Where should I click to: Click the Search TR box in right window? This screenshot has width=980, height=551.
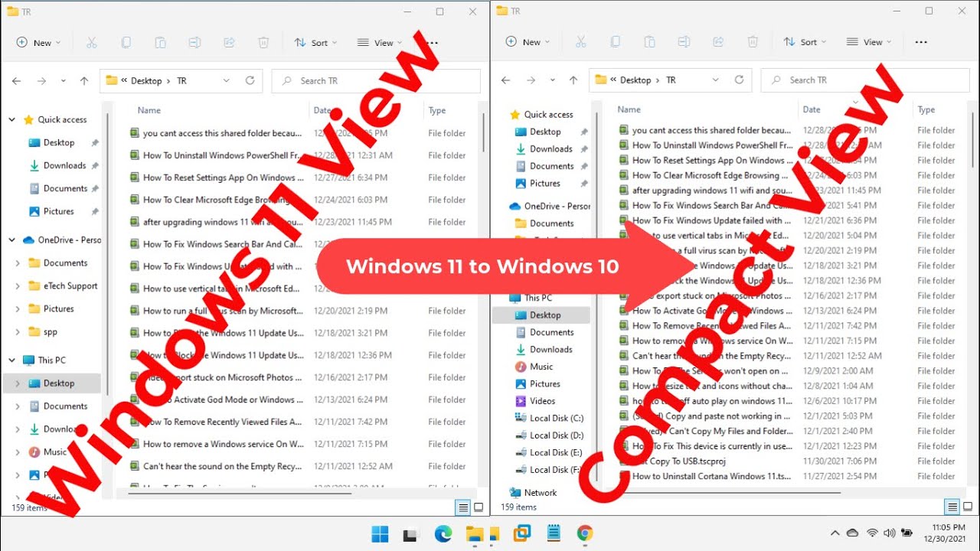point(865,80)
